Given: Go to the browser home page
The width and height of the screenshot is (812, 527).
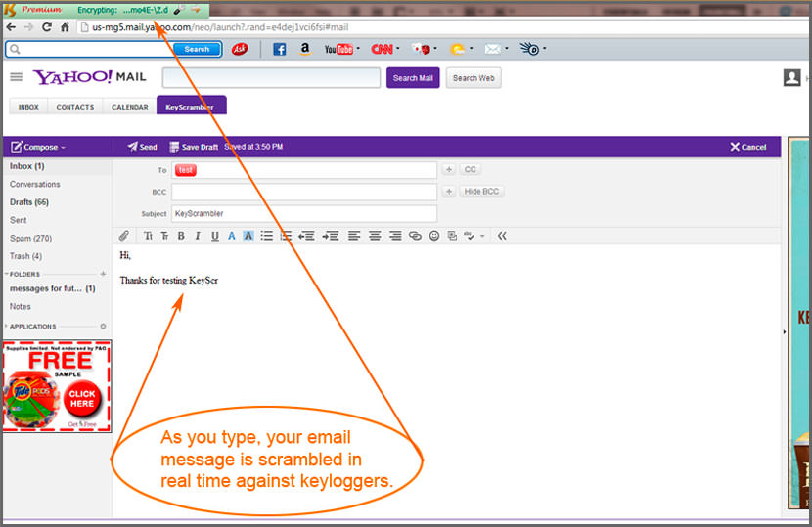Looking at the screenshot, I should (65, 27).
